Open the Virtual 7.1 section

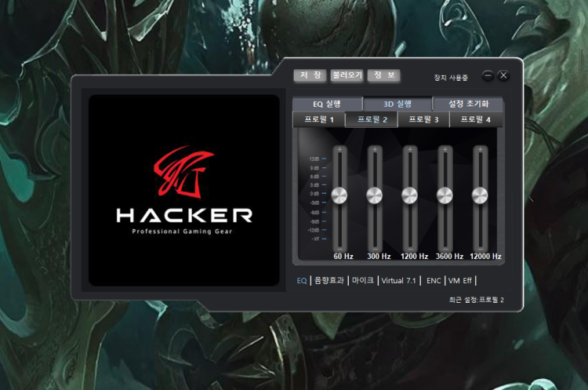398,280
